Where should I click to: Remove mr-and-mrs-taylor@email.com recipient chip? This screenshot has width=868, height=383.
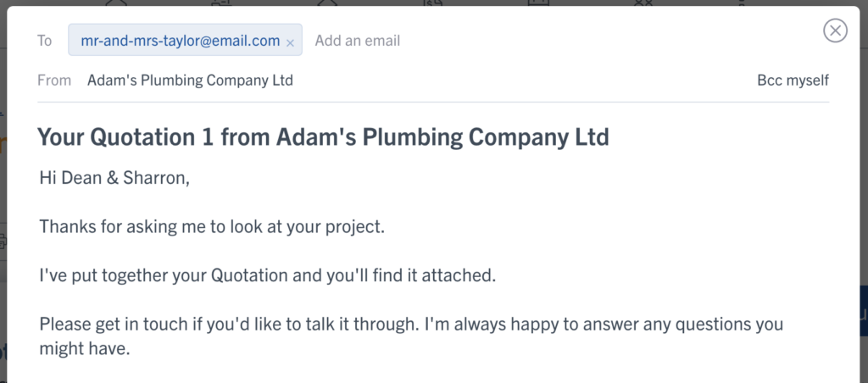(x=290, y=42)
